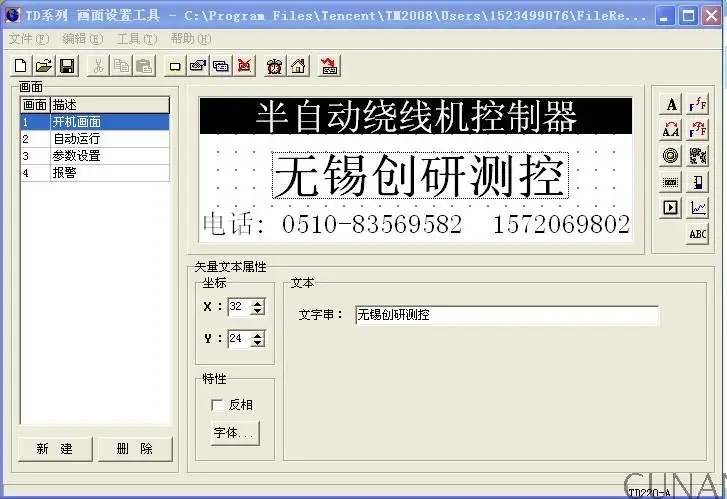Select the ABC text tool
Viewport: 727px width, 499px height.
coord(697,233)
